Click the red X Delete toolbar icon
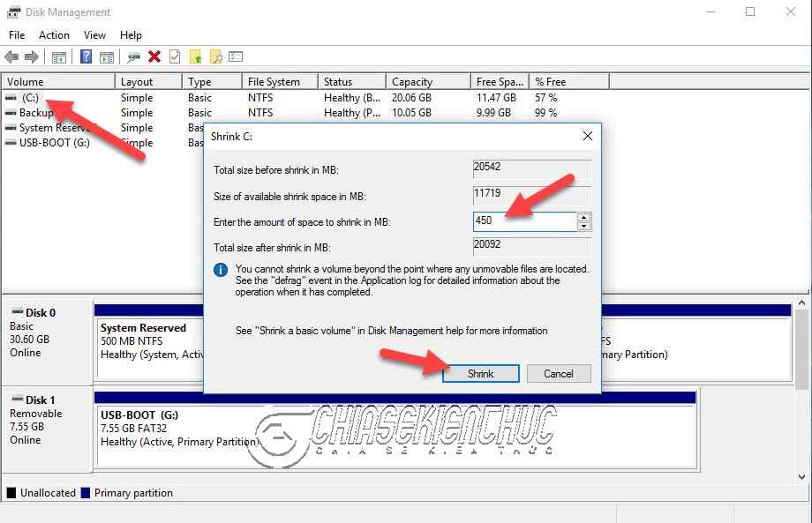Viewport: 812px width, 523px height. pyautogui.click(x=154, y=56)
